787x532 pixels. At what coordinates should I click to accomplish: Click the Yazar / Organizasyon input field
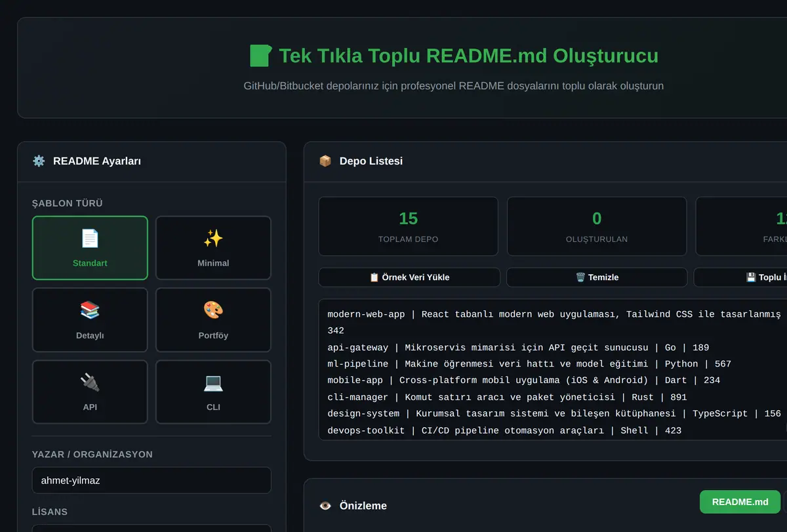[x=151, y=480]
